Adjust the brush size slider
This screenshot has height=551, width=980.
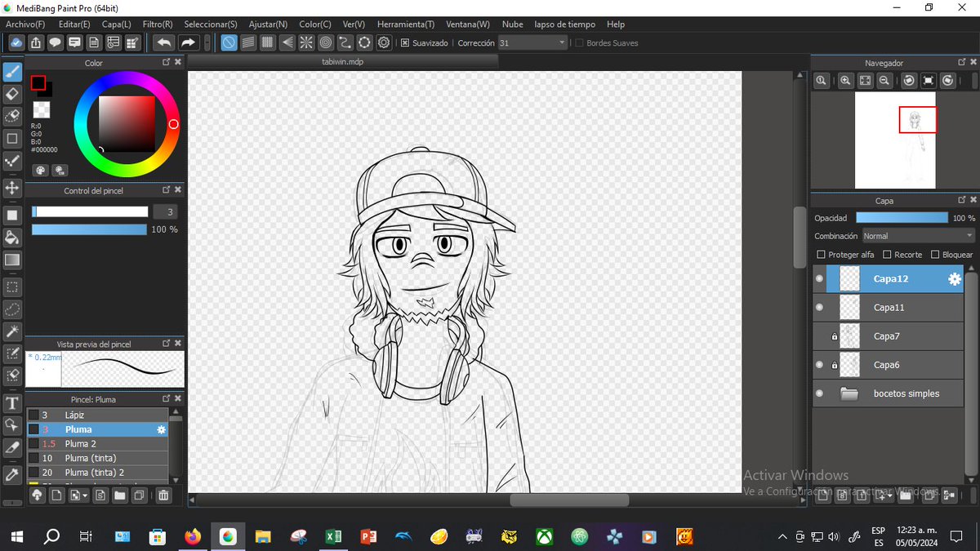click(90, 211)
